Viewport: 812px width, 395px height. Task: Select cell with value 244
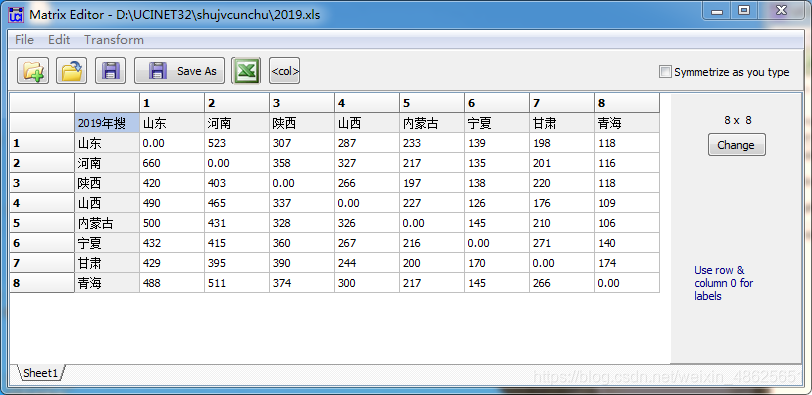click(x=367, y=263)
